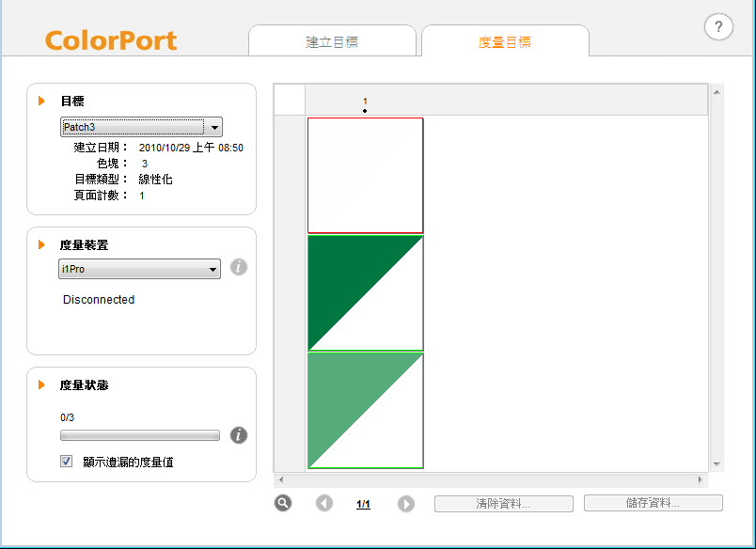Screen dimensions: 756x549
Task: Click the horizontal scrollbar right arrow
Action: coord(701,479)
